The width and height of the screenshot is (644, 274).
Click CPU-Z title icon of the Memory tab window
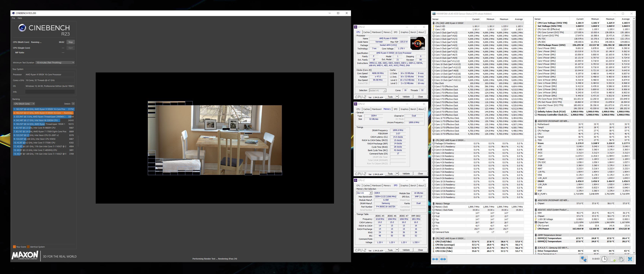[x=356, y=104]
